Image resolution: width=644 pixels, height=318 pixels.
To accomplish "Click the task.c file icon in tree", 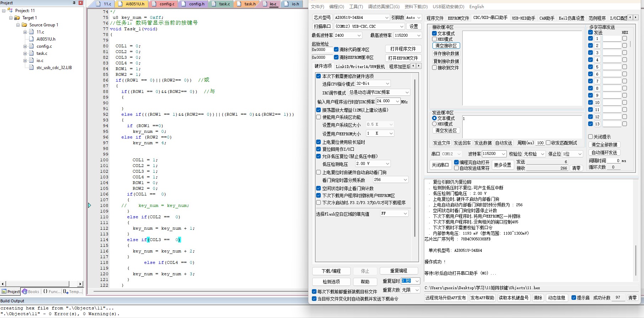I will pos(31,53).
